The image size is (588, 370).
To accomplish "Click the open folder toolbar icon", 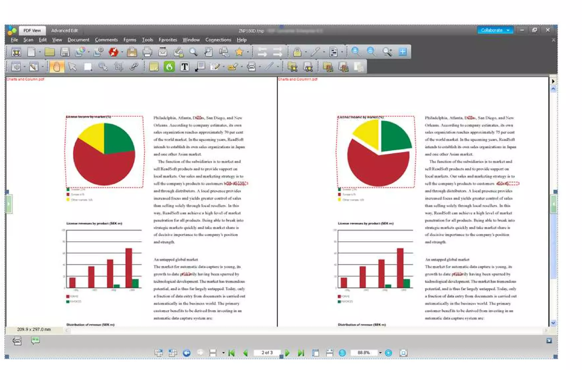I will pyautogui.click(x=49, y=52).
